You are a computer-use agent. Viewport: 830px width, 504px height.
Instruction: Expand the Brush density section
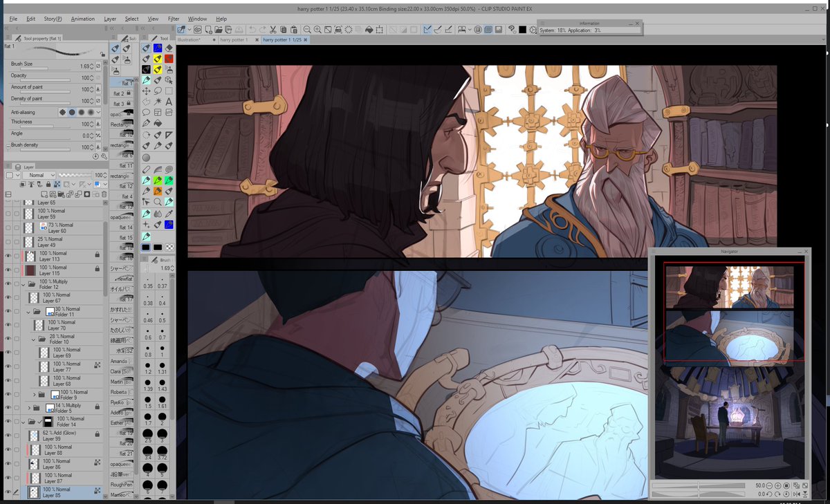click(8, 147)
